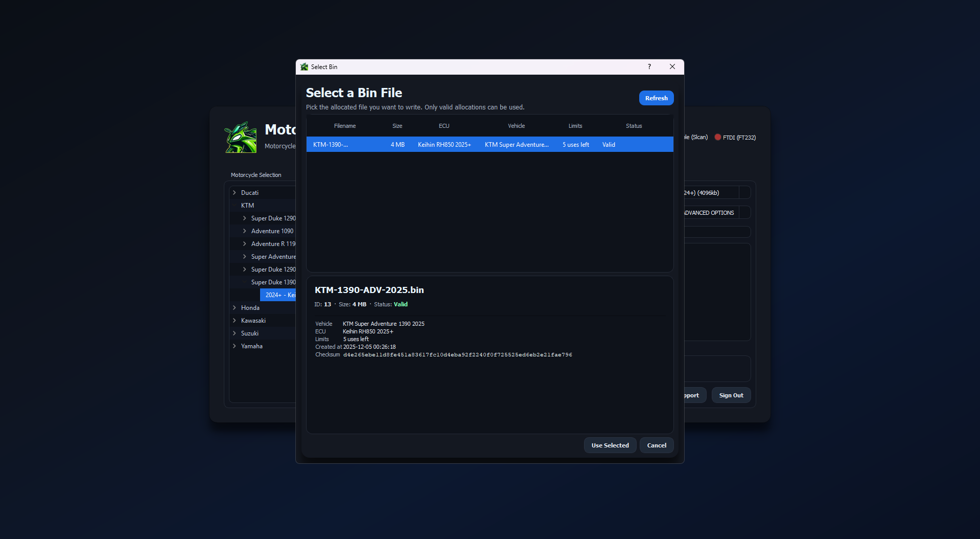This screenshot has height=539, width=980.
Task: Close the Select Bin dialog
Action: [x=672, y=66]
